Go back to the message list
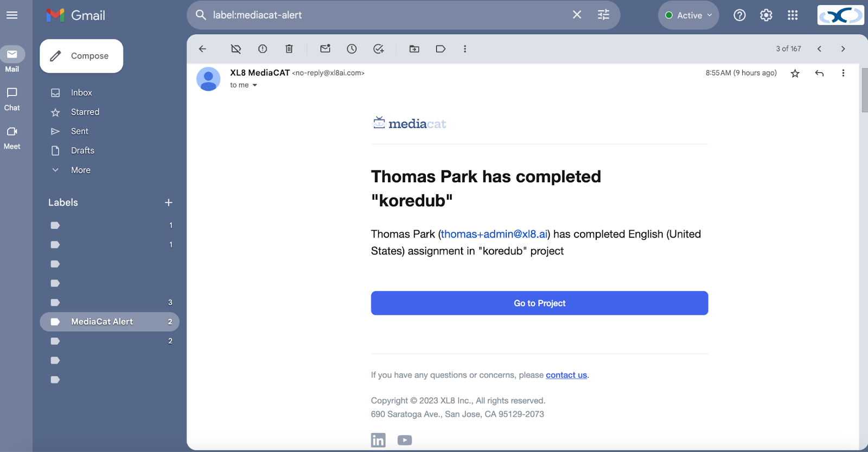This screenshot has height=452, width=868. [202, 49]
